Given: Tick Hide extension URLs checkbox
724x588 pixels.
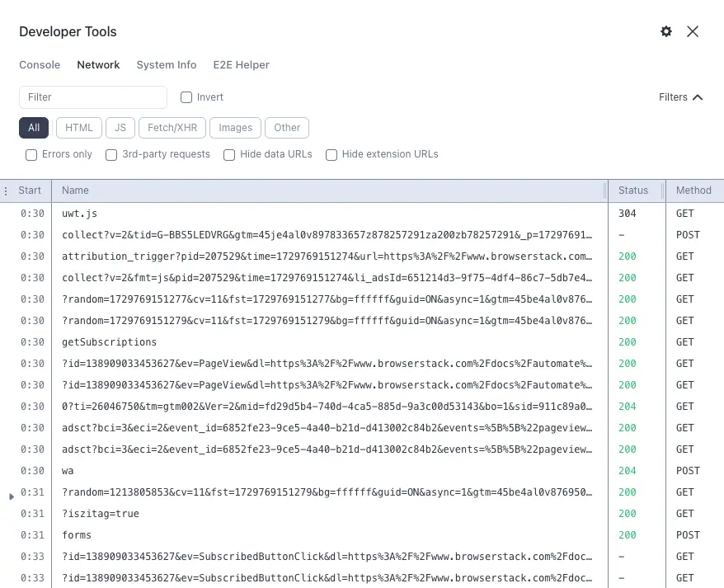Looking at the screenshot, I should tap(331, 154).
